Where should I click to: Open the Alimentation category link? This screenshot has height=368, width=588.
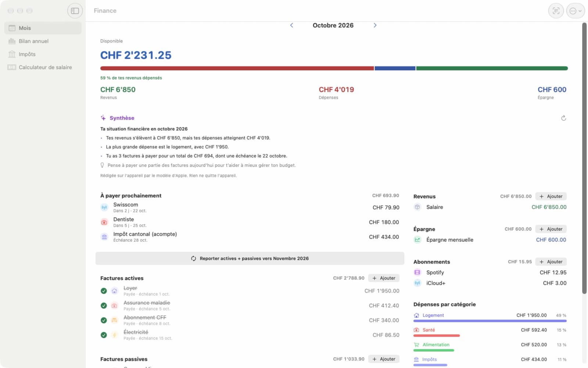click(436, 345)
